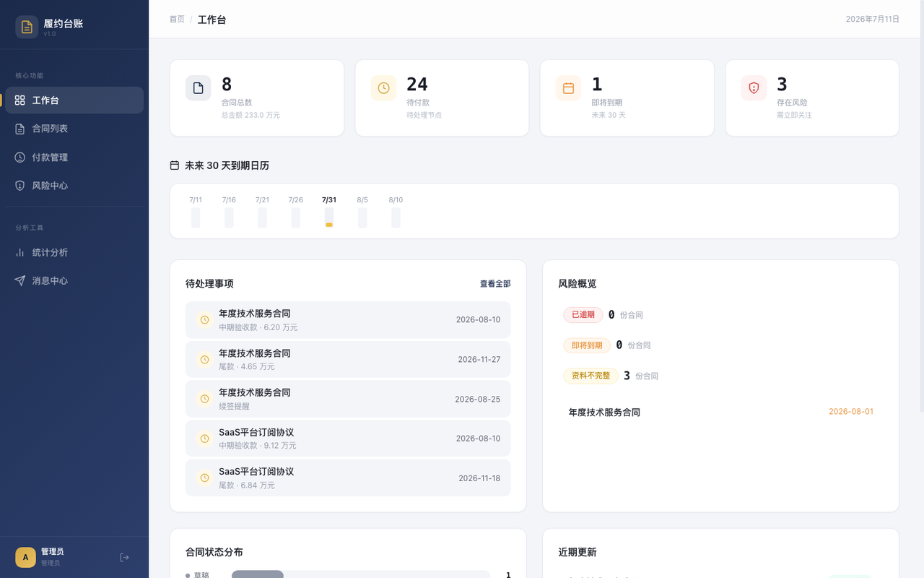This screenshot has height=578, width=924.
Task: Click the 草稿 status distribution bar
Action: pos(258,574)
